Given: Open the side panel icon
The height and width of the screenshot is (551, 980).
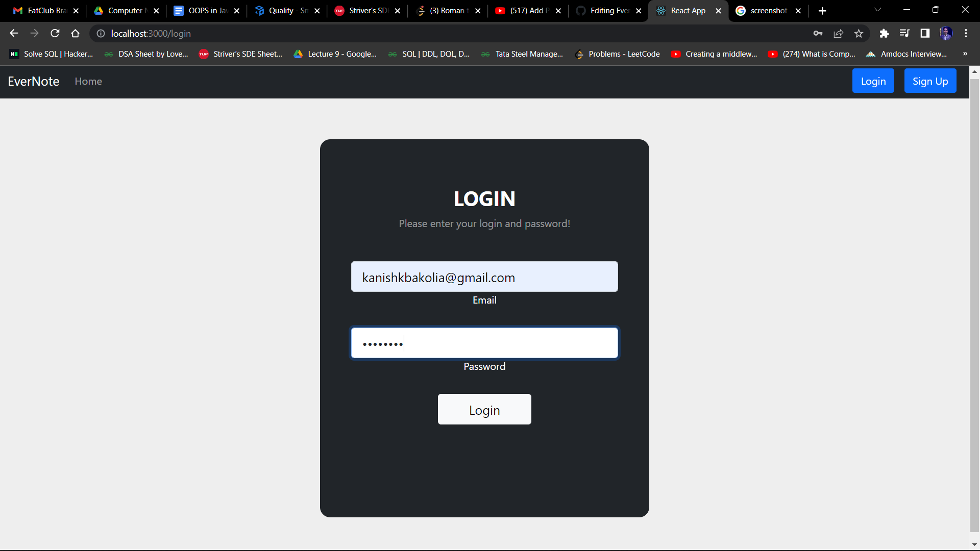Looking at the screenshot, I should 925,33.
